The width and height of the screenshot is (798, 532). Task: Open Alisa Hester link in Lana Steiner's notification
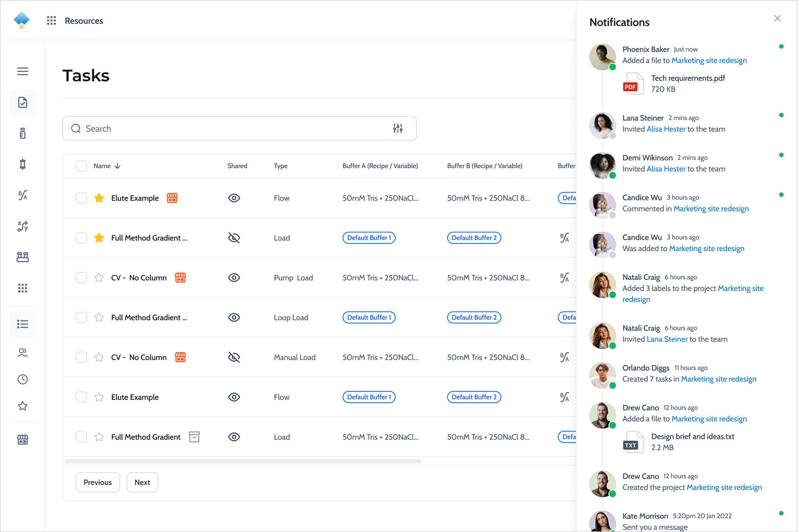point(666,129)
